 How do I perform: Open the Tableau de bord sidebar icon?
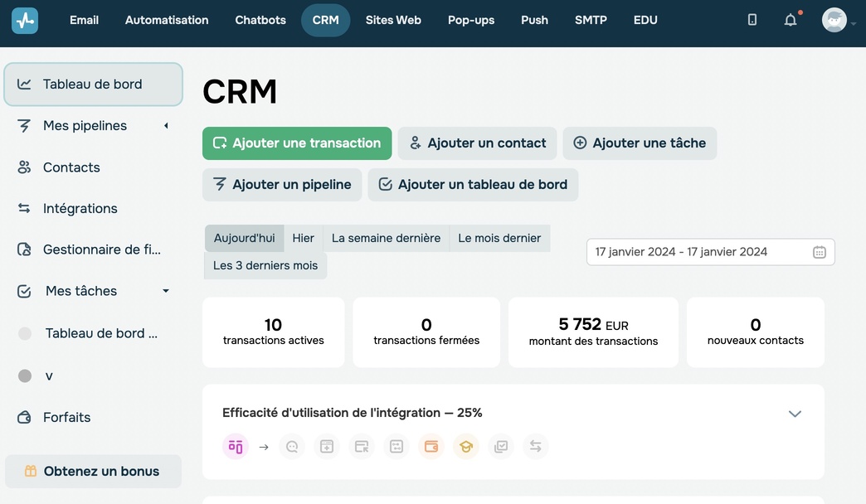coord(24,83)
